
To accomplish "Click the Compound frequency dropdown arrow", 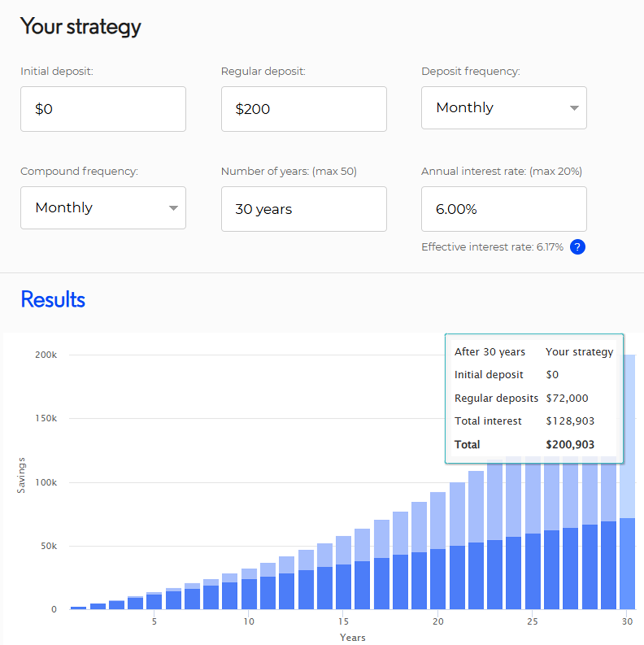I will click(x=173, y=208).
